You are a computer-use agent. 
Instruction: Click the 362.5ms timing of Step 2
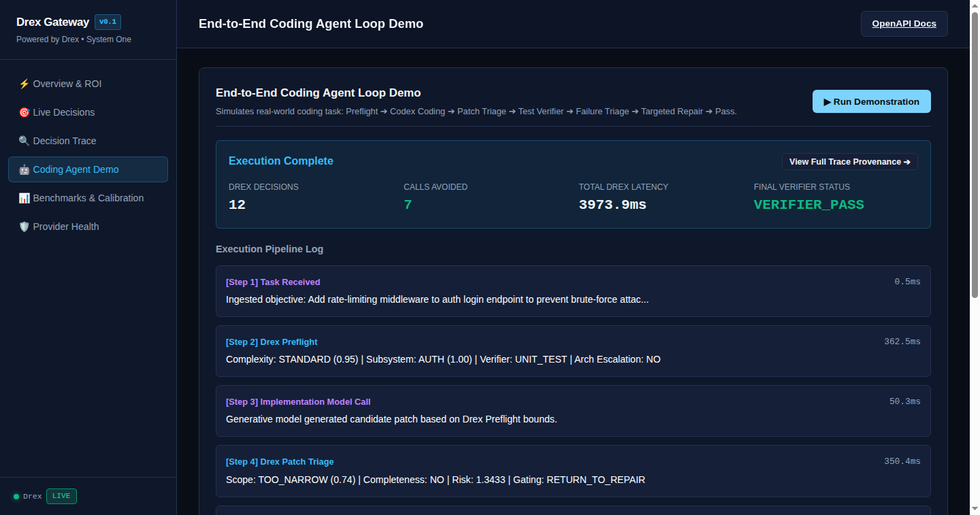(x=902, y=342)
